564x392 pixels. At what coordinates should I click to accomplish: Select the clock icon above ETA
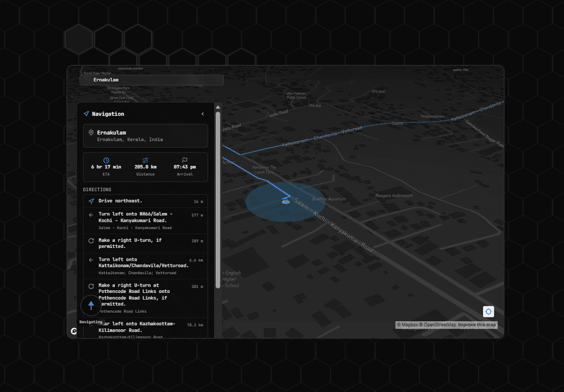(x=106, y=160)
